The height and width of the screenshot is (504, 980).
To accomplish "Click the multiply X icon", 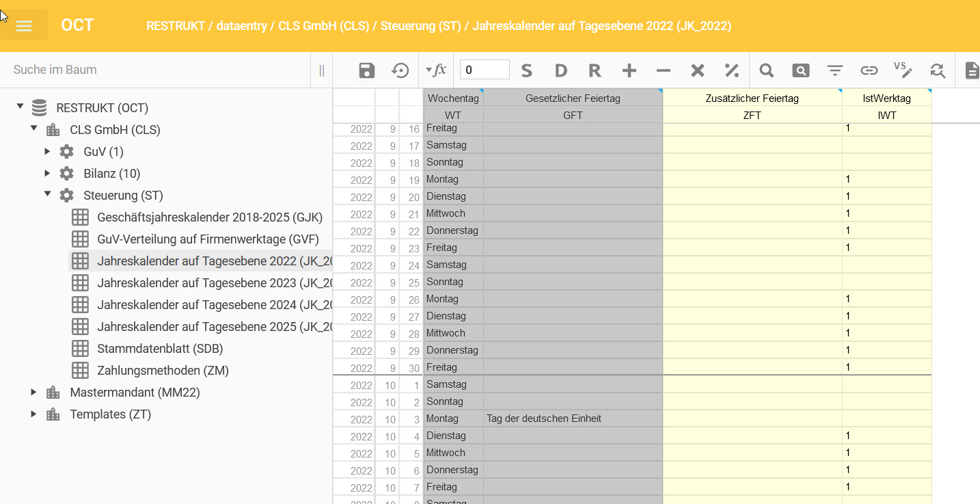I will point(697,70).
